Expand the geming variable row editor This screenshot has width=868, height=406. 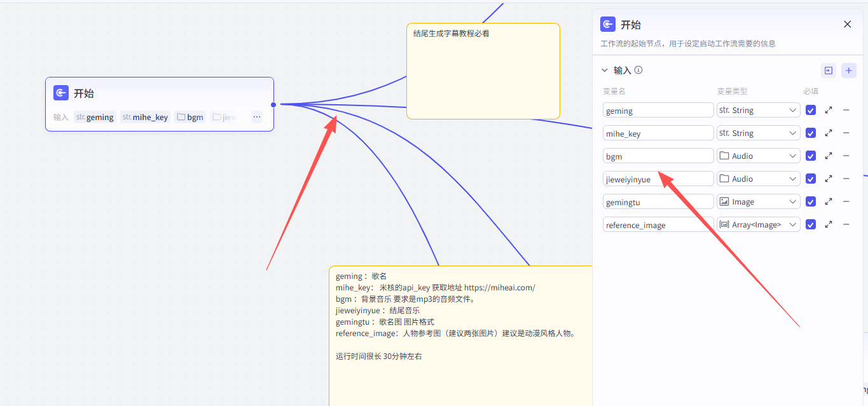point(829,110)
